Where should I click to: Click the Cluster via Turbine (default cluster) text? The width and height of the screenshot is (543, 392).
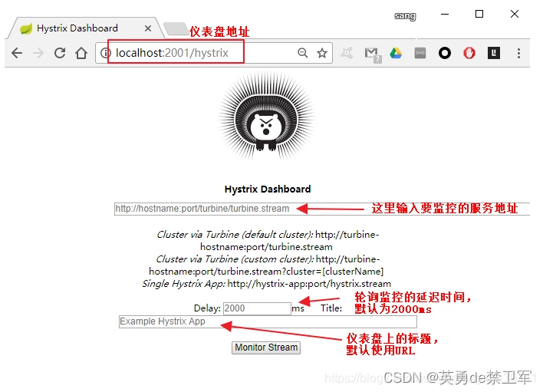[x=235, y=235]
